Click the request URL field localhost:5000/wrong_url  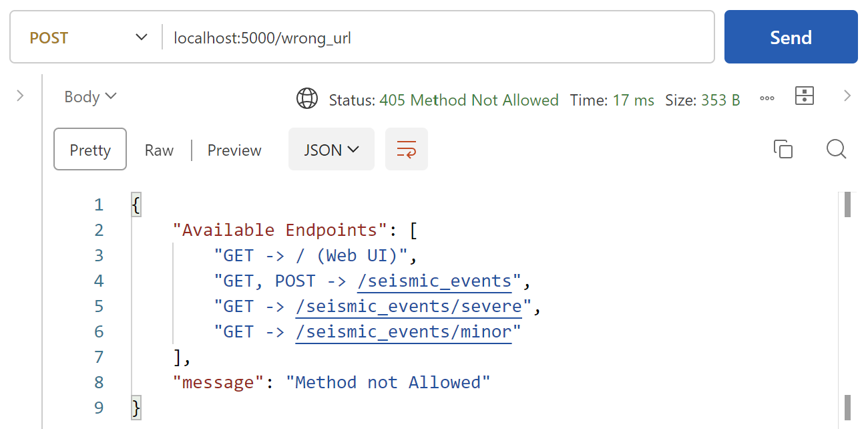(x=437, y=37)
